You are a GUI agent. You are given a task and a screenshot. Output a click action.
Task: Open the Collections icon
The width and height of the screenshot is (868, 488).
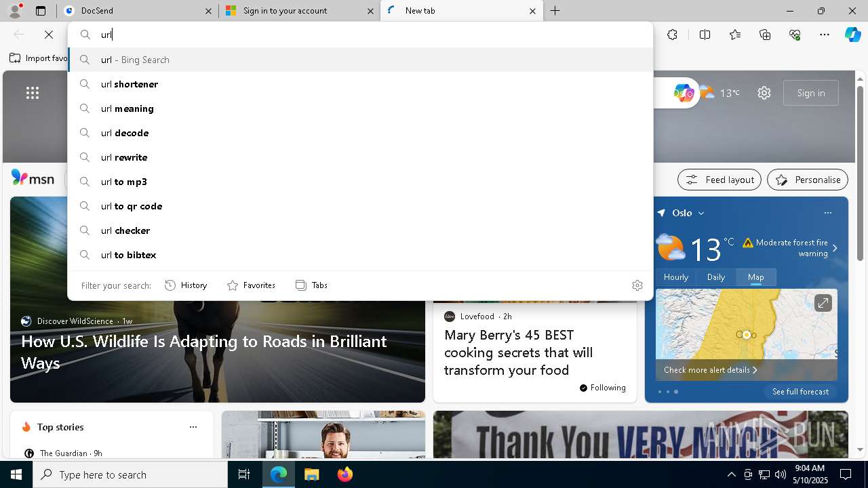point(765,35)
